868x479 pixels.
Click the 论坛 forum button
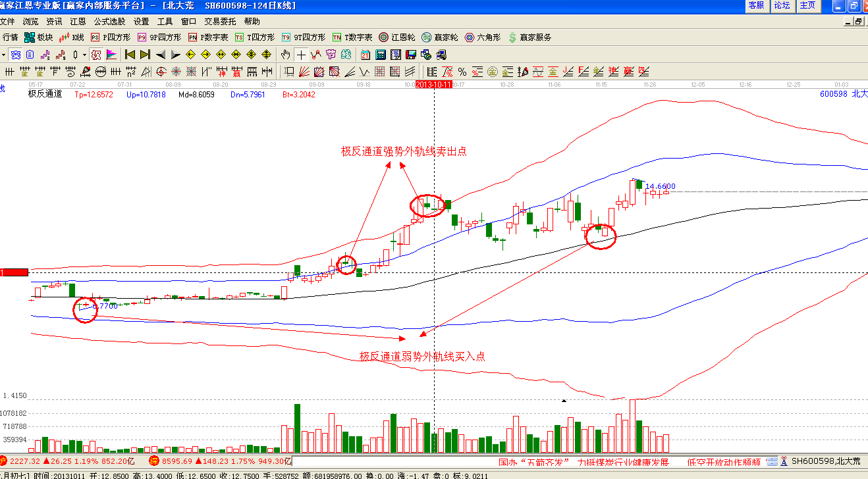click(782, 5)
